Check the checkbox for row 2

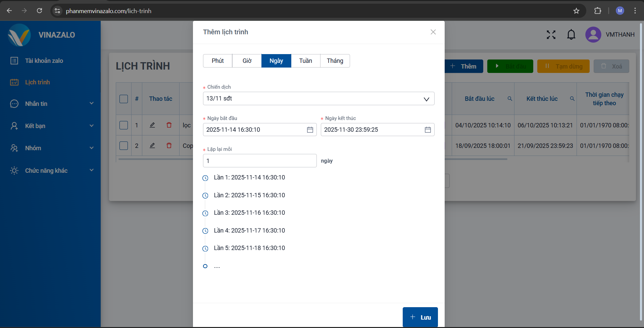(124, 146)
